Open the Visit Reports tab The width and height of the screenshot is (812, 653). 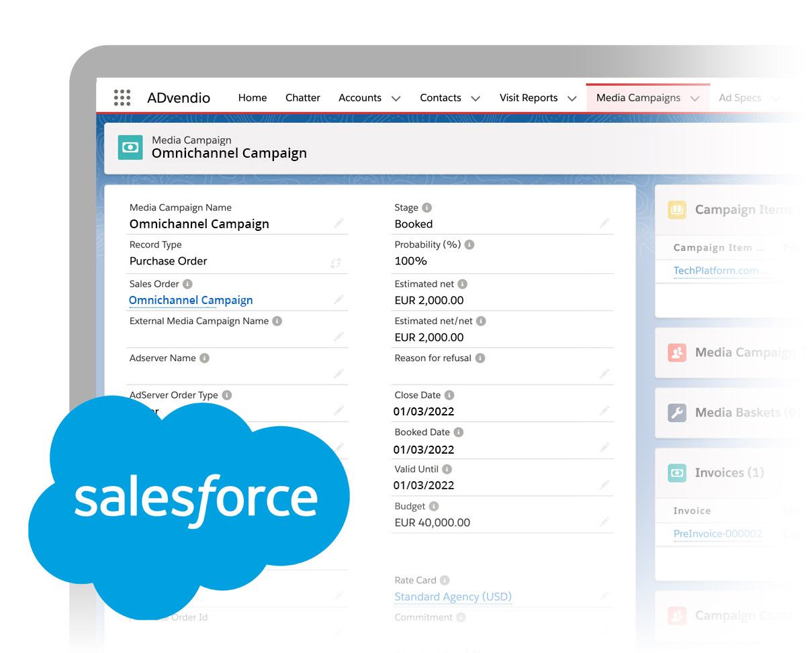coord(529,98)
